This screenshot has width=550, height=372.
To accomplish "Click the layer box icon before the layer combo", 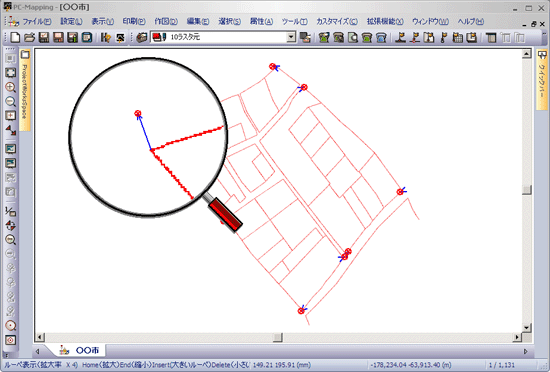I will coord(142,37).
